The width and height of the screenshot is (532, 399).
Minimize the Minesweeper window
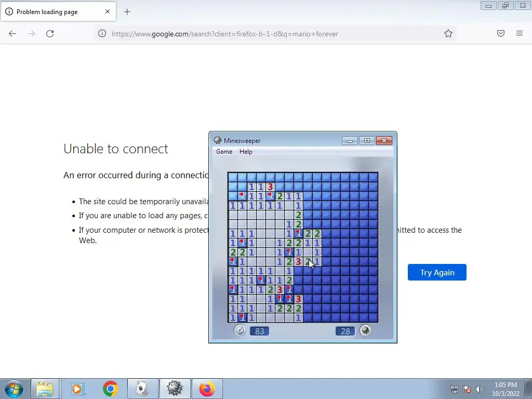[x=350, y=140]
